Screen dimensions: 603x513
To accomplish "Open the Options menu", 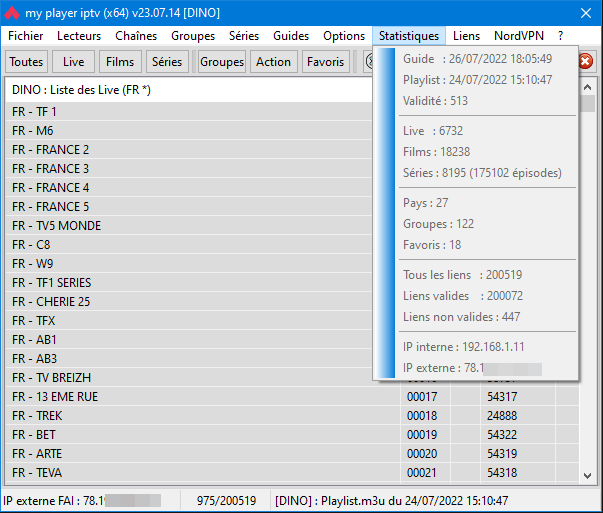I will point(344,36).
